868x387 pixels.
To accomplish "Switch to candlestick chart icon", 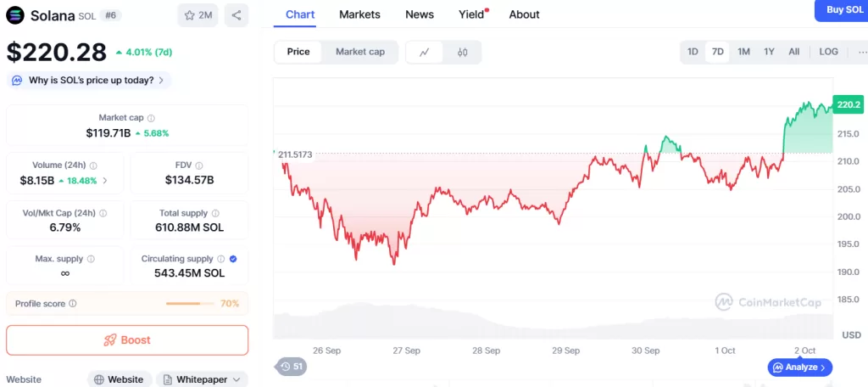I will click(463, 52).
